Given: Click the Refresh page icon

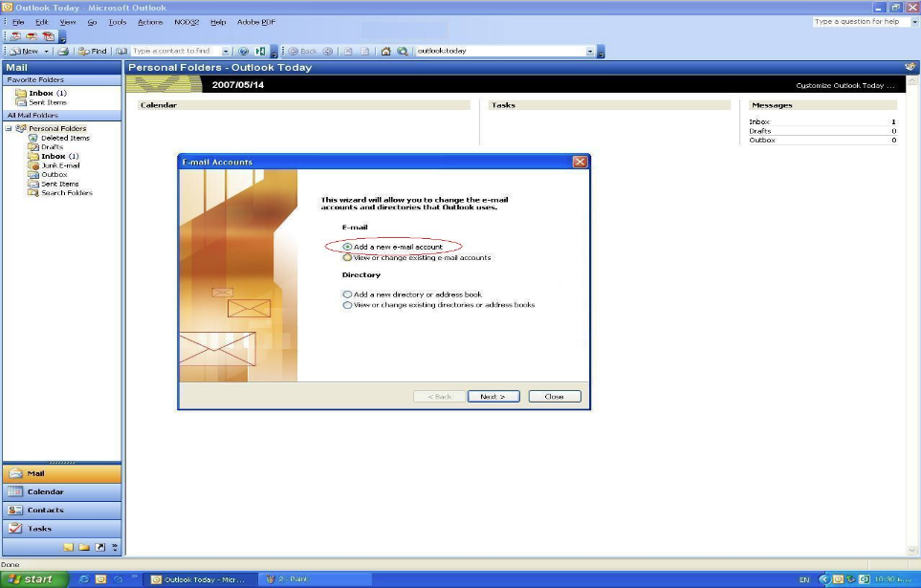Looking at the screenshot, I should [364, 51].
